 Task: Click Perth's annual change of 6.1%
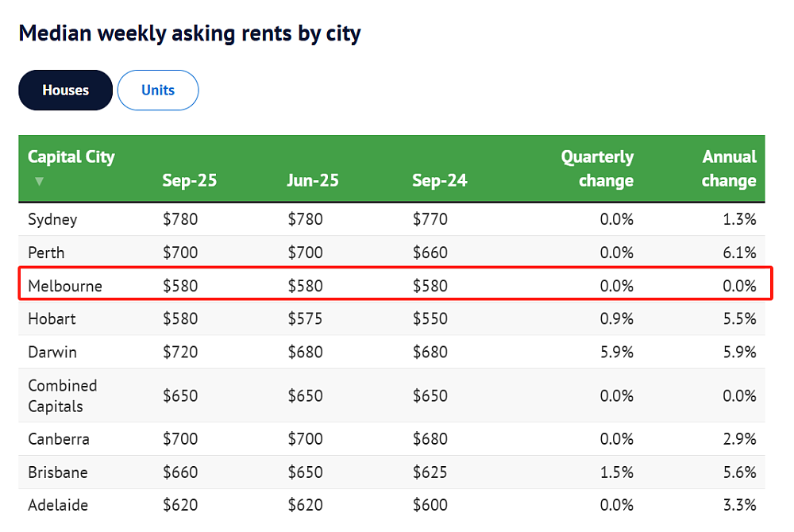point(739,252)
